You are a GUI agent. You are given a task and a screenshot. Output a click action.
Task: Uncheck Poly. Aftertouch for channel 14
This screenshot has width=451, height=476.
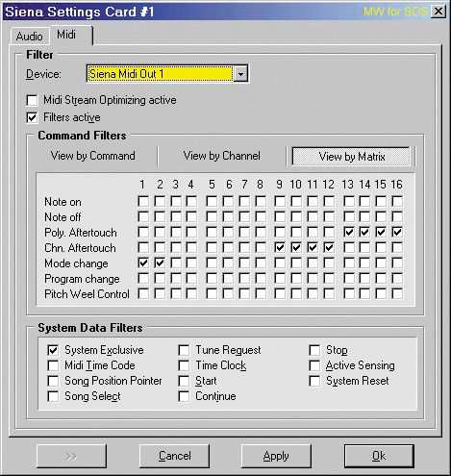click(364, 232)
